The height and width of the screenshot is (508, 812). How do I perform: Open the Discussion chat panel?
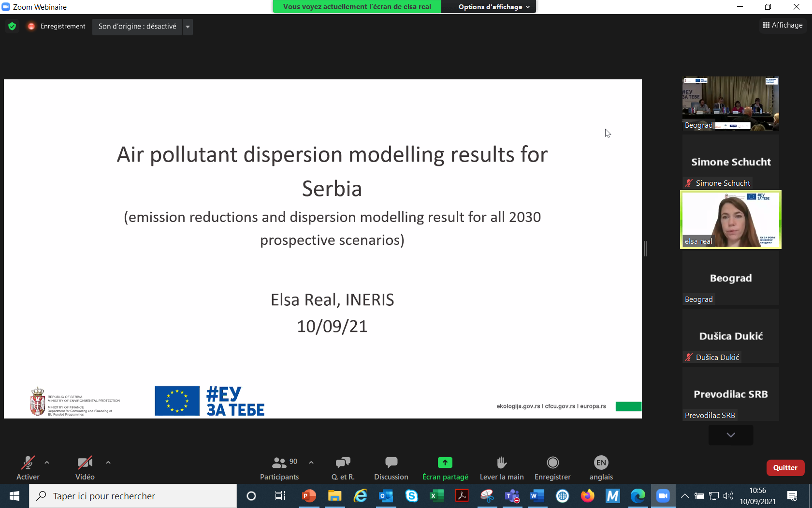[391, 467]
